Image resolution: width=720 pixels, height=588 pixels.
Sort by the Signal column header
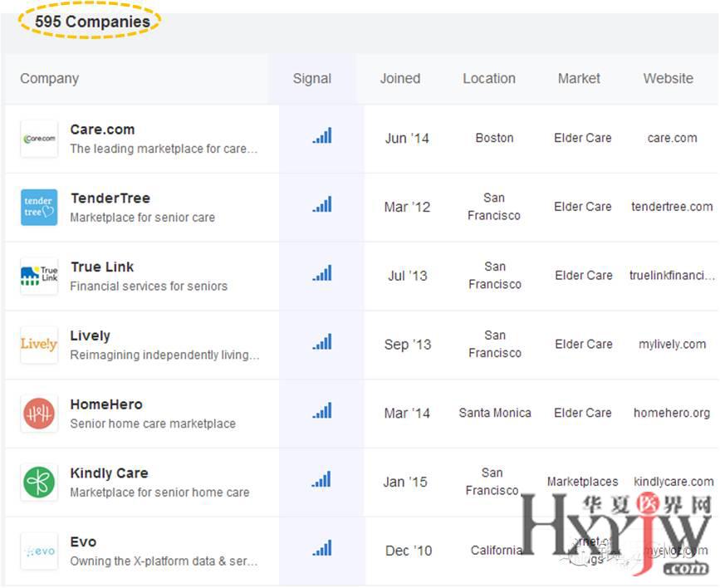coord(312,79)
